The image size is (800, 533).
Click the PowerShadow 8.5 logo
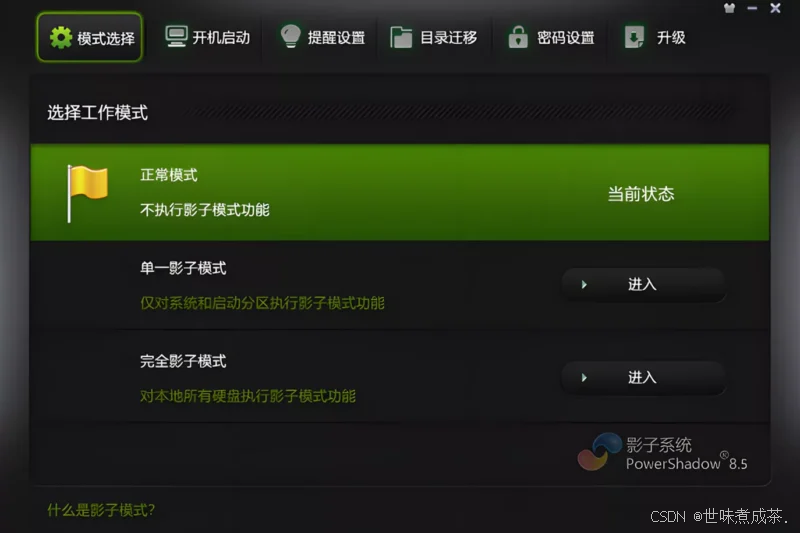click(x=662, y=453)
